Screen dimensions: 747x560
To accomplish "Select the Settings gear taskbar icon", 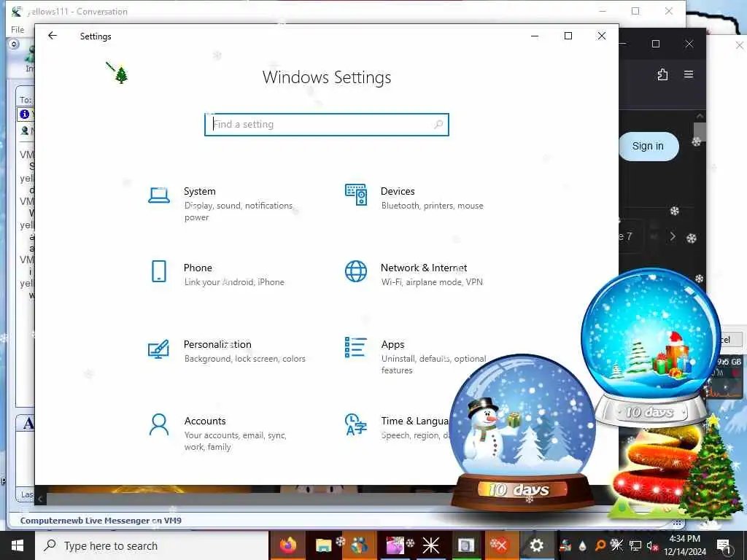I will pyautogui.click(x=536, y=545).
